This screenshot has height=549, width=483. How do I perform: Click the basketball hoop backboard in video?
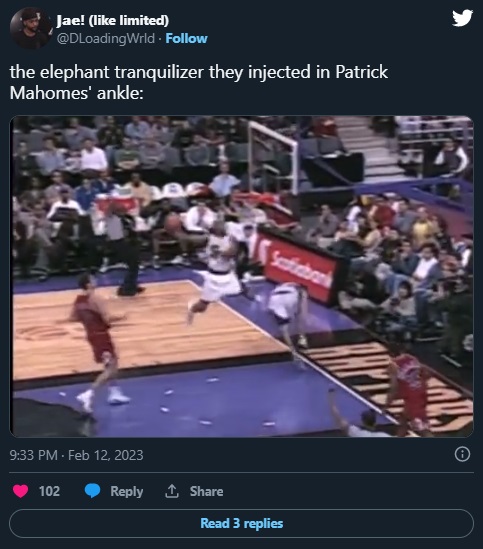274,157
